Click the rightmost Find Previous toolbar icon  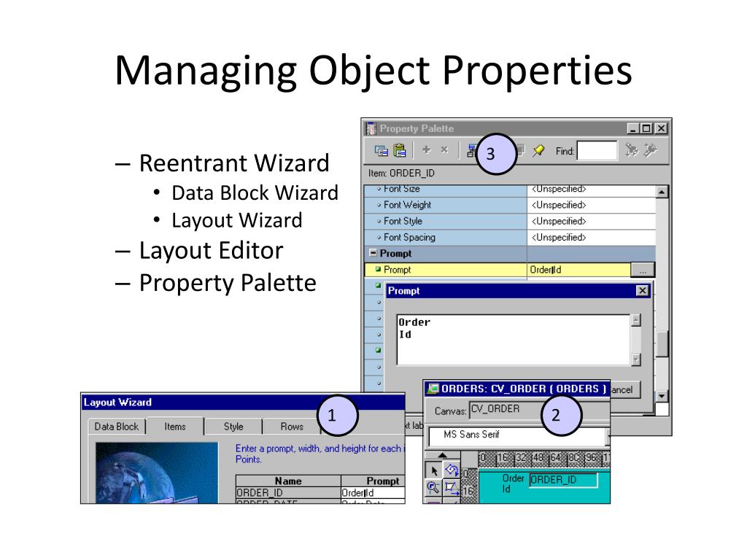click(650, 150)
